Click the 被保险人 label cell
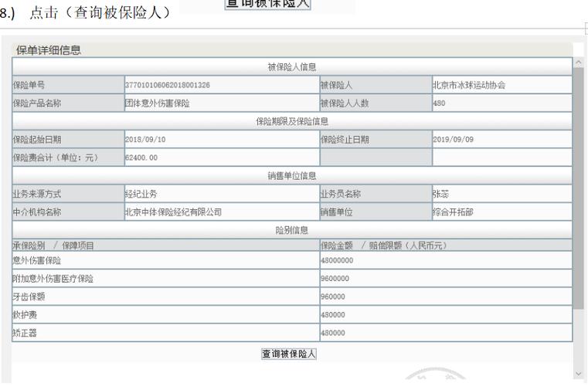This screenshot has width=588, height=386. pyautogui.click(x=376, y=85)
